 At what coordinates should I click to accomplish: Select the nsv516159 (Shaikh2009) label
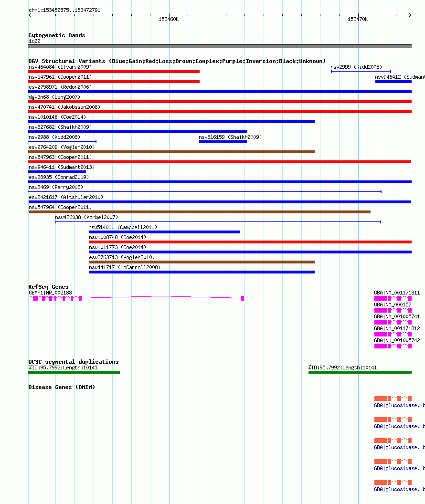[230, 137]
